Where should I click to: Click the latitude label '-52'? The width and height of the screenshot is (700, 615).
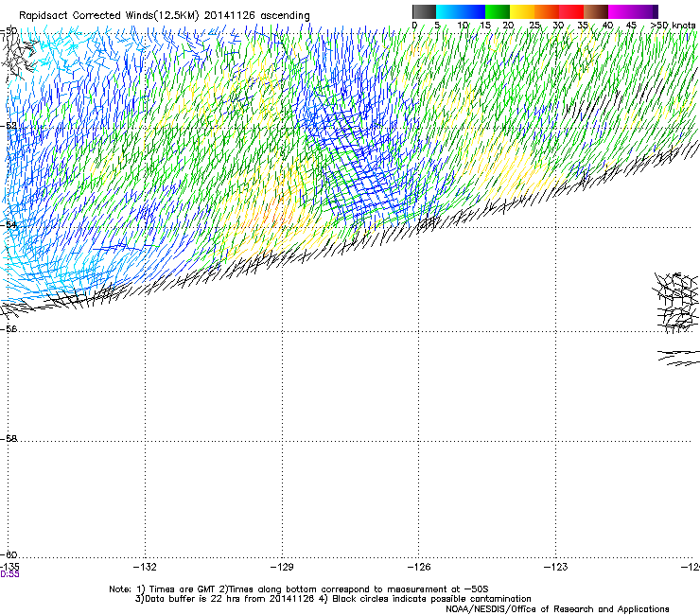(9, 126)
